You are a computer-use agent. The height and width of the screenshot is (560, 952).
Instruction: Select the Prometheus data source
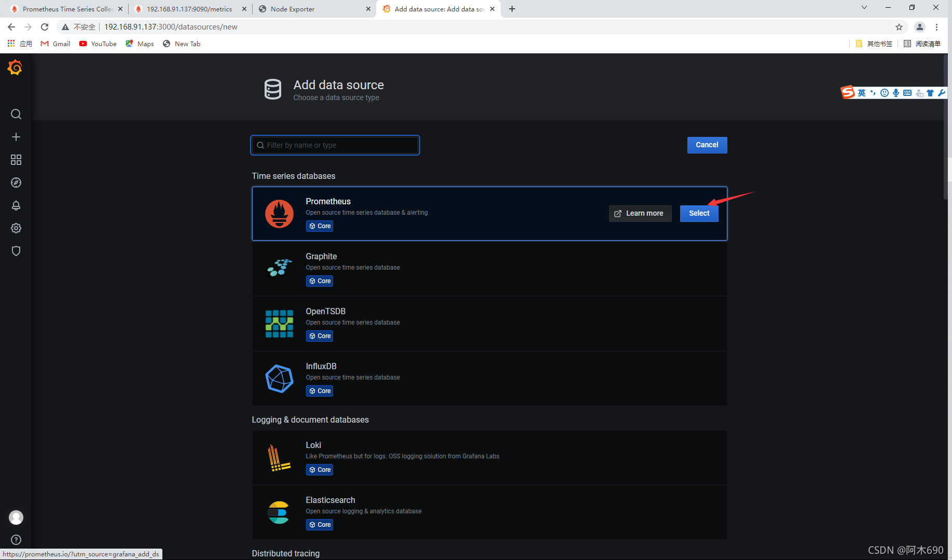(699, 214)
